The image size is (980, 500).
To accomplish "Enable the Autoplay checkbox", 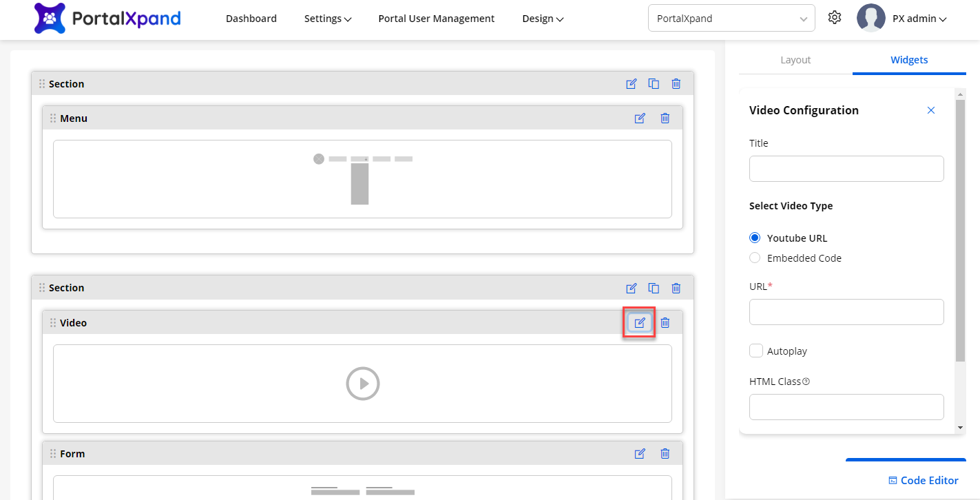I will coord(755,351).
